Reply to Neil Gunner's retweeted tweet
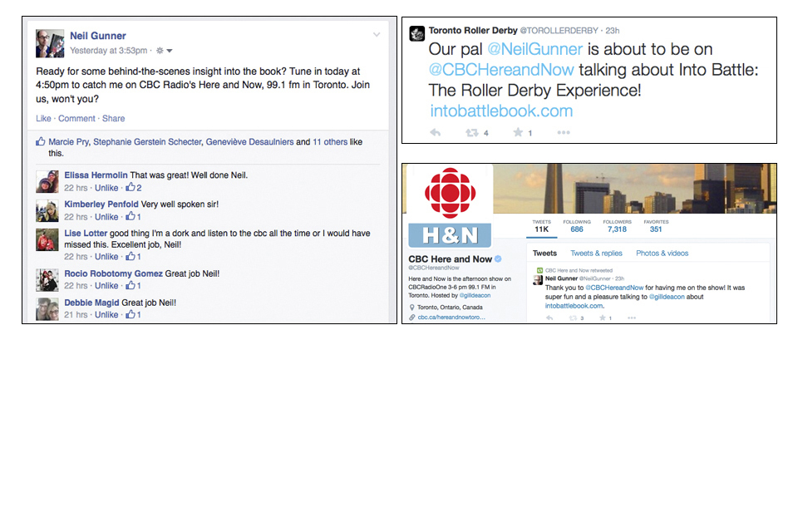 549,318
